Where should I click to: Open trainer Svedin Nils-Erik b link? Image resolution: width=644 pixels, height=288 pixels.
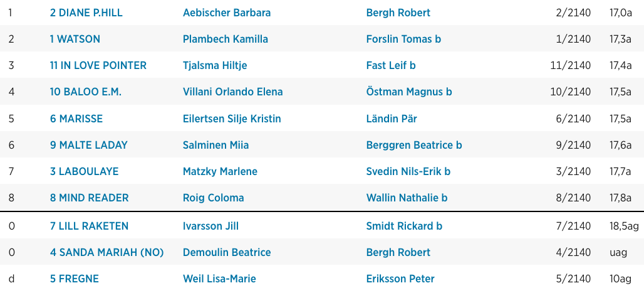coord(408,171)
